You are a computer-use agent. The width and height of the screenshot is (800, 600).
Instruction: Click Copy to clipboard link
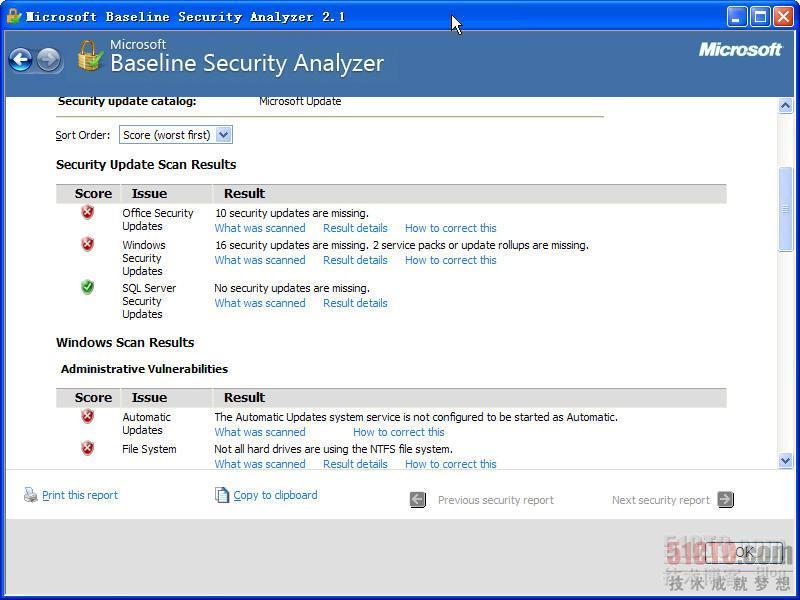pos(275,495)
